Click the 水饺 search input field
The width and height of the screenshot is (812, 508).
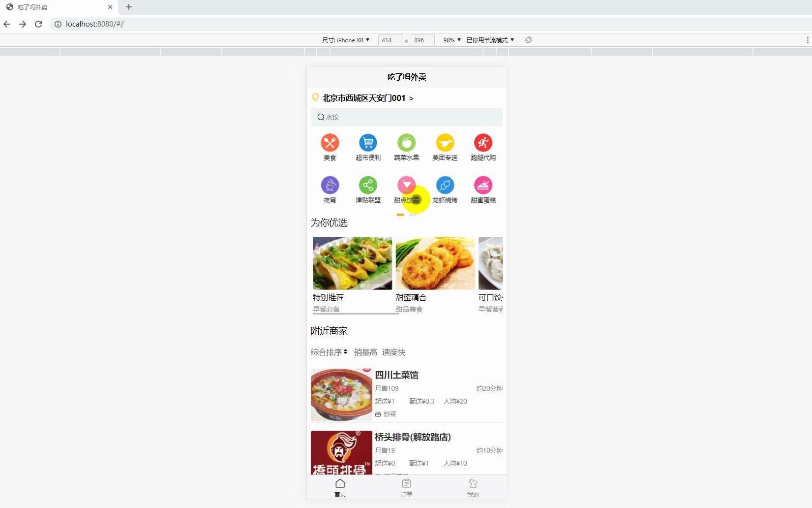[x=406, y=117]
